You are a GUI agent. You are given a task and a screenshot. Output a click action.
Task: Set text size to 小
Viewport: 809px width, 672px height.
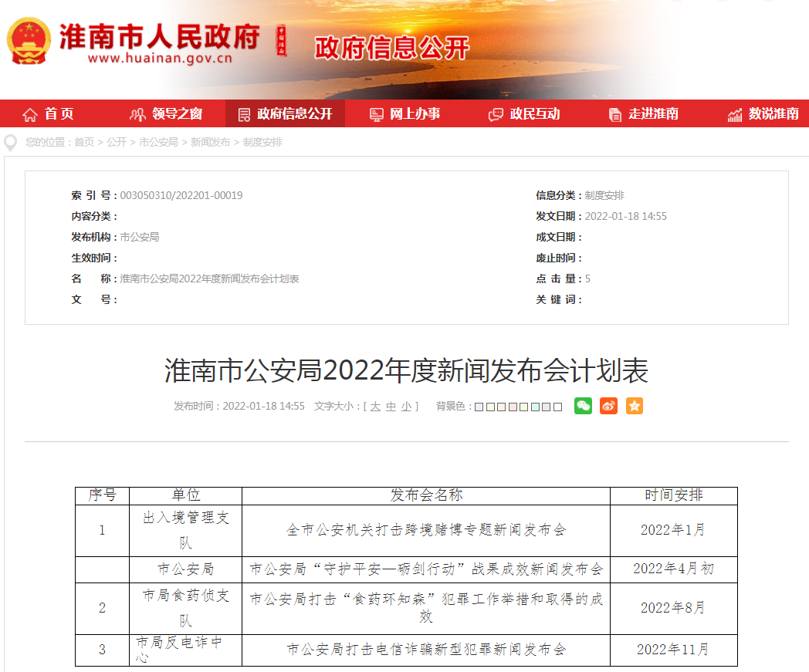(x=407, y=407)
